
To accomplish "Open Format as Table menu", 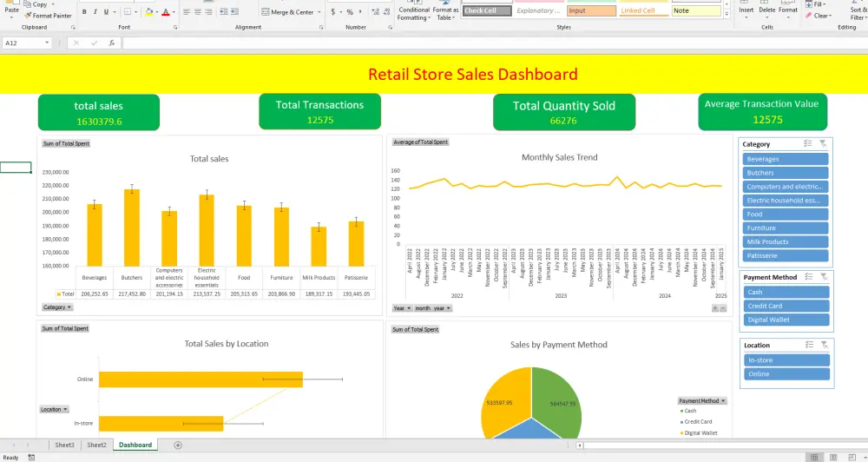I will (445, 10).
